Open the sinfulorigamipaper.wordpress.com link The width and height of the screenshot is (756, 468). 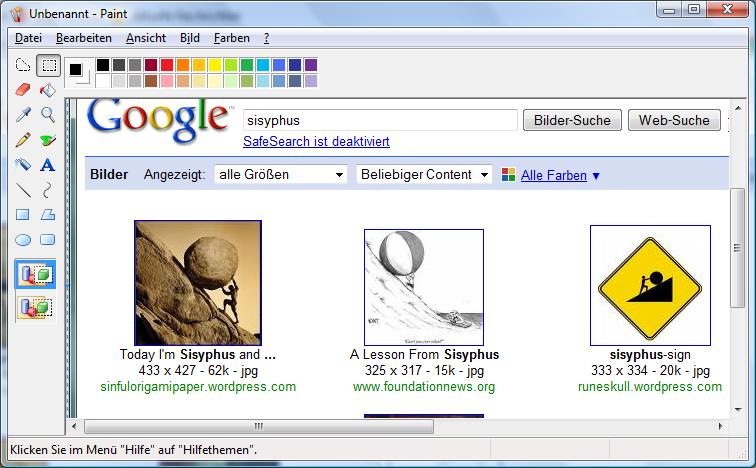pyautogui.click(x=198, y=387)
